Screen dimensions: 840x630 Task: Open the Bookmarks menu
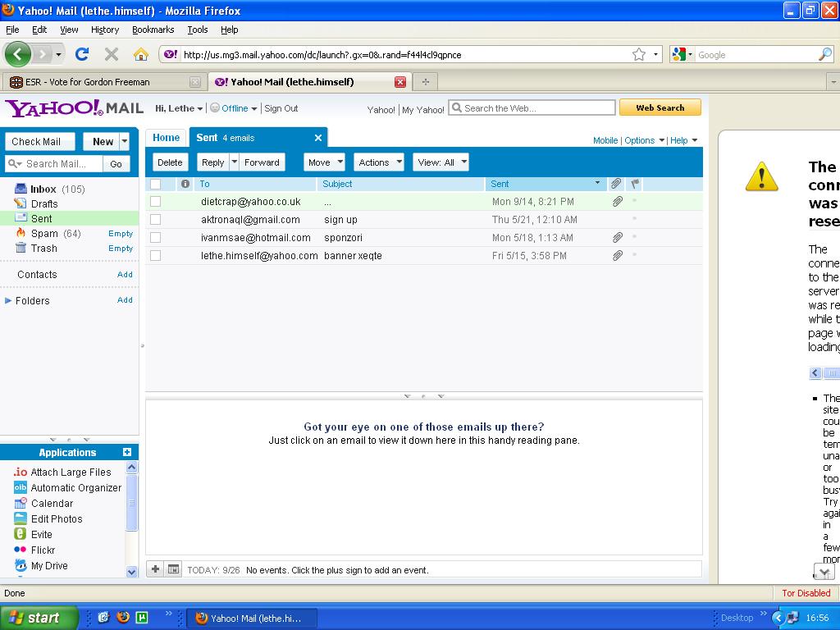153,30
